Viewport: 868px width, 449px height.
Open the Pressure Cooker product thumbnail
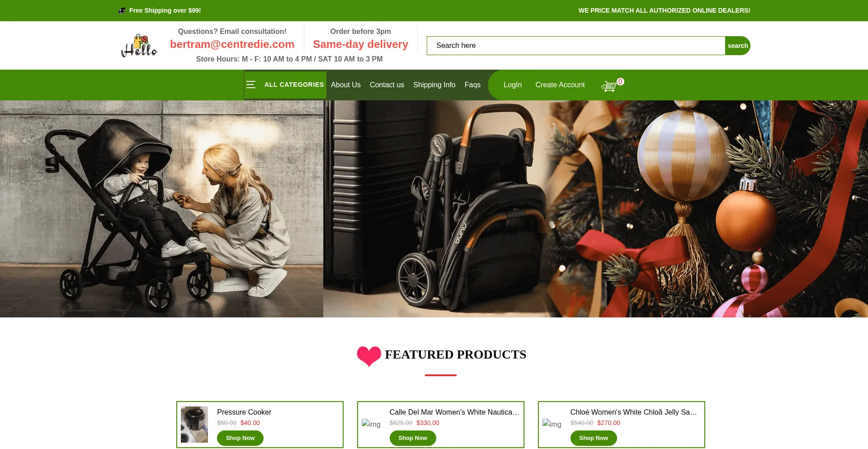pyautogui.click(x=194, y=425)
